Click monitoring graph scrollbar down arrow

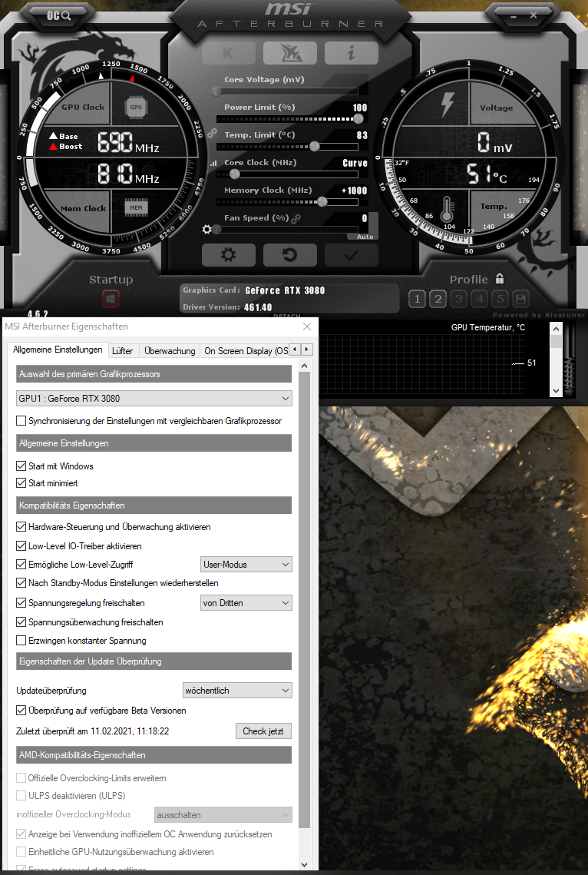tap(556, 391)
